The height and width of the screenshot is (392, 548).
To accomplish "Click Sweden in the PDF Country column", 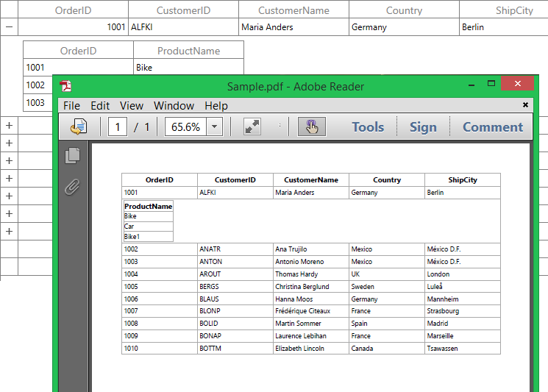I will click(x=363, y=287).
